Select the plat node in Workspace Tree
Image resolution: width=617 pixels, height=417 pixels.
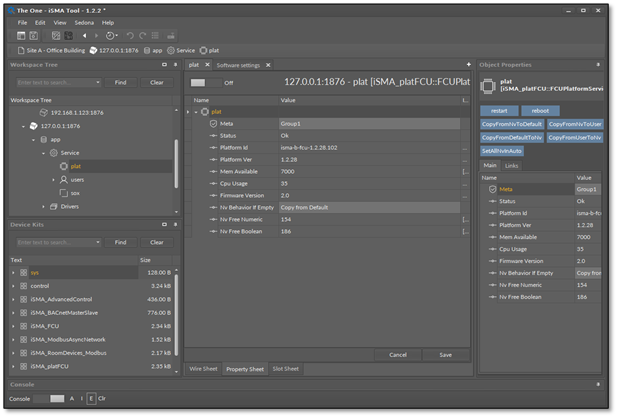[76, 166]
